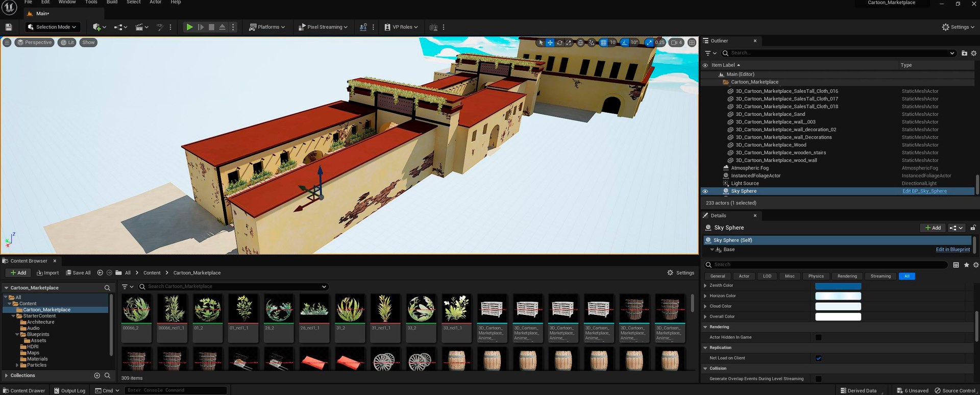Toggle world/local coordinate system globe icon

point(580,42)
